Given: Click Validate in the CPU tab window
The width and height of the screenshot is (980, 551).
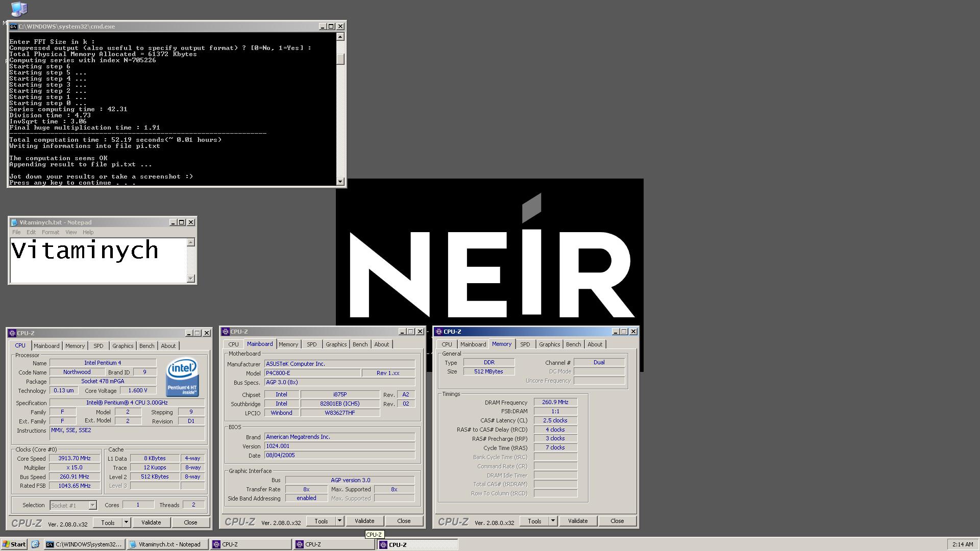Looking at the screenshot, I should 151,522.
